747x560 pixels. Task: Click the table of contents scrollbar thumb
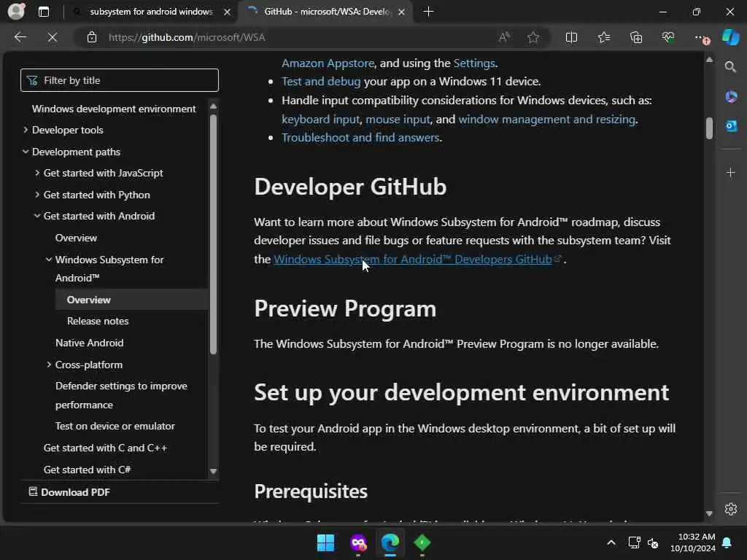tap(213, 234)
